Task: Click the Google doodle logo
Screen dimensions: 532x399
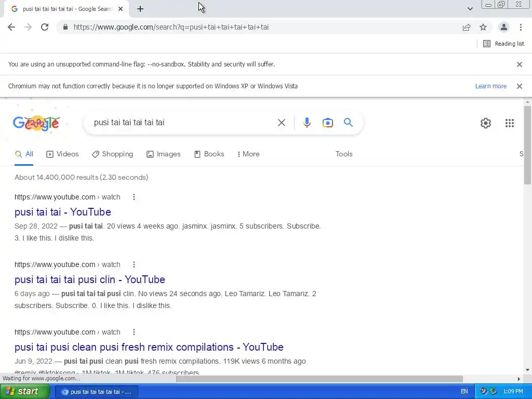Action: (x=36, y=123)
